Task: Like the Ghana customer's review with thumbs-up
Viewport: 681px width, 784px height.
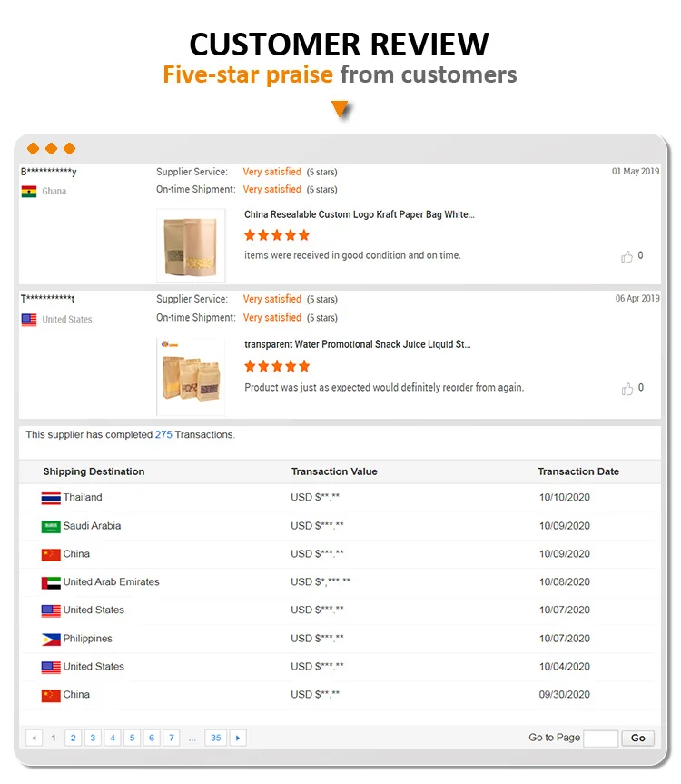Action: 627,256
